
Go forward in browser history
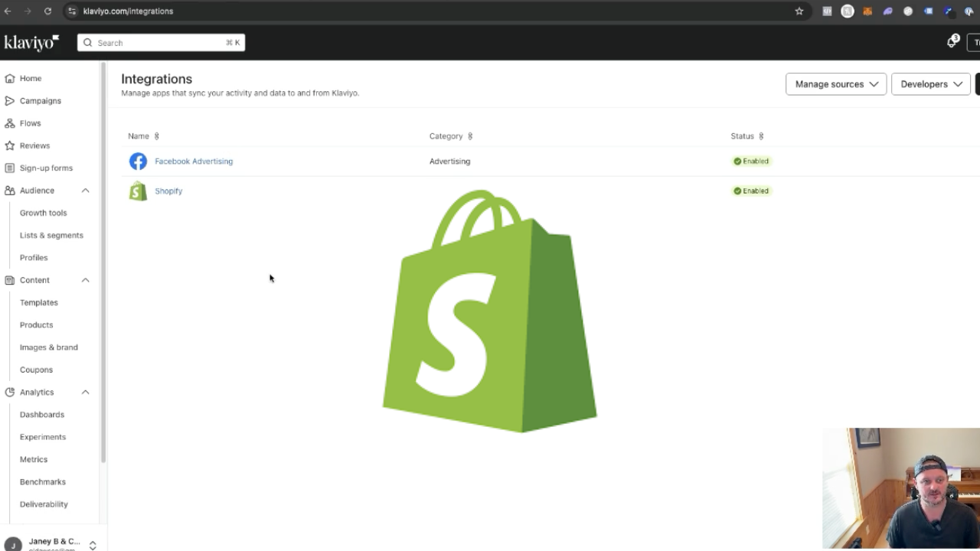pyautogui.click(x=28, y=11)
